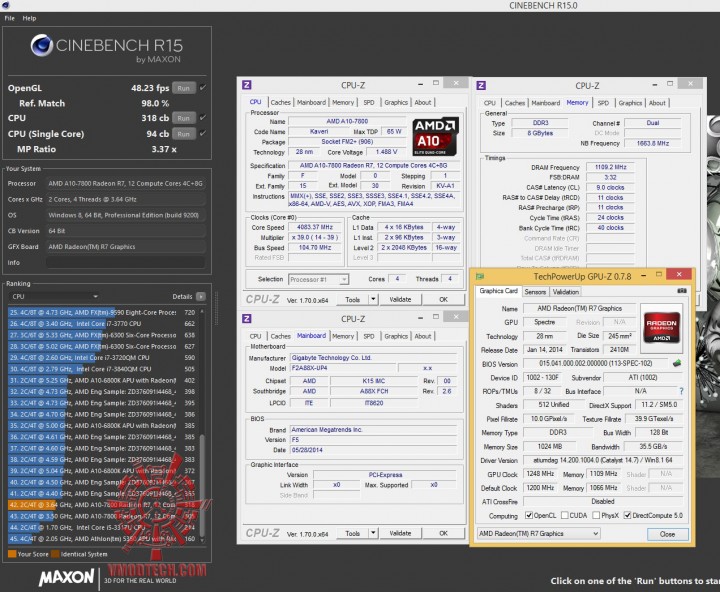Screen dimensions: 720x592
Task: Run the CPU (Single Core) benchmark
Action: [184, 134]
